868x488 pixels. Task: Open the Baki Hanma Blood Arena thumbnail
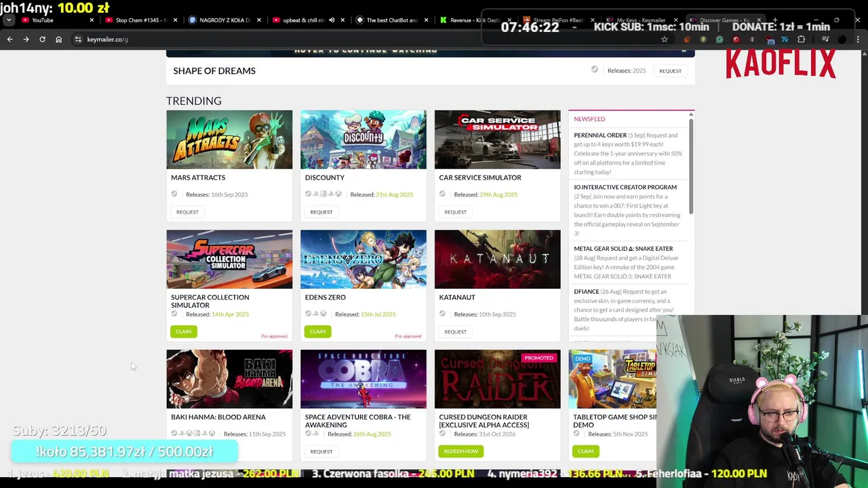pyautogui.click(x=229, y=380)
